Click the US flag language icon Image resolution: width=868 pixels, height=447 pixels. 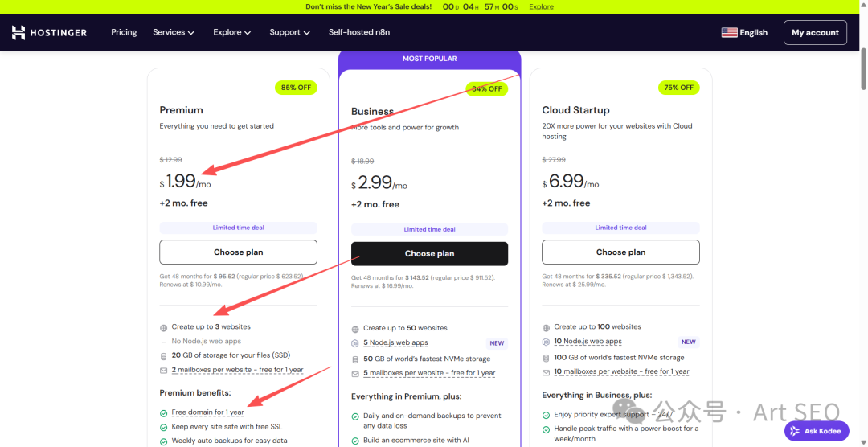click(x=729, y=33)
